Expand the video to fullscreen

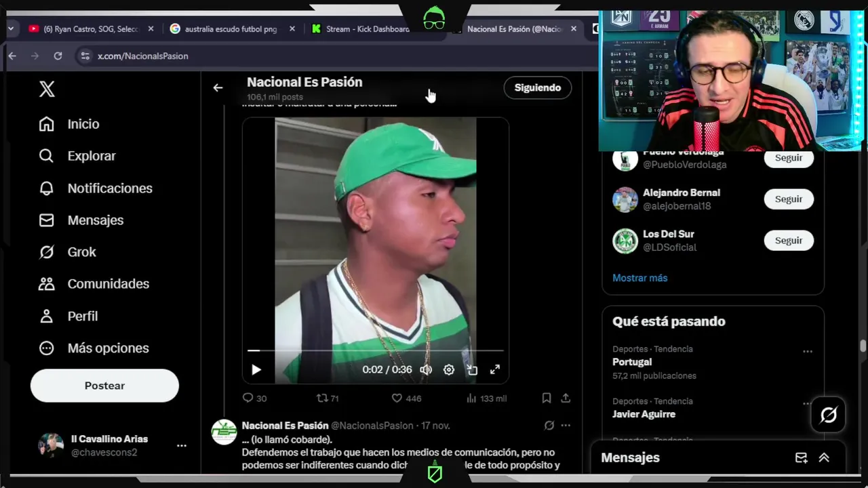coord(495,369)
